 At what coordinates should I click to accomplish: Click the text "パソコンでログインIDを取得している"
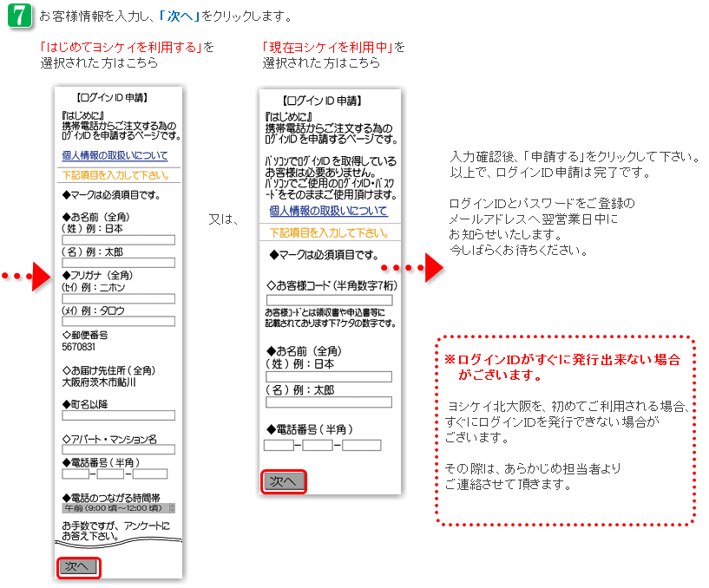point(331,161)
